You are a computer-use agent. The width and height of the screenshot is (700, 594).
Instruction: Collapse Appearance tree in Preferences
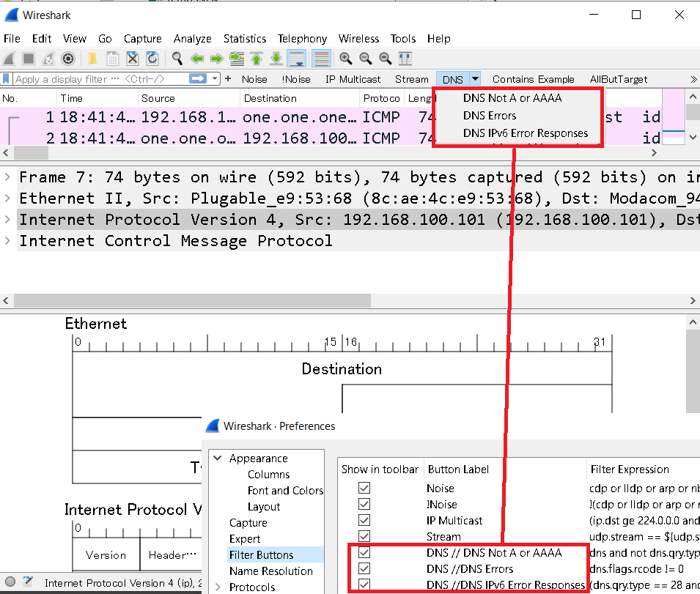[218, 458]
